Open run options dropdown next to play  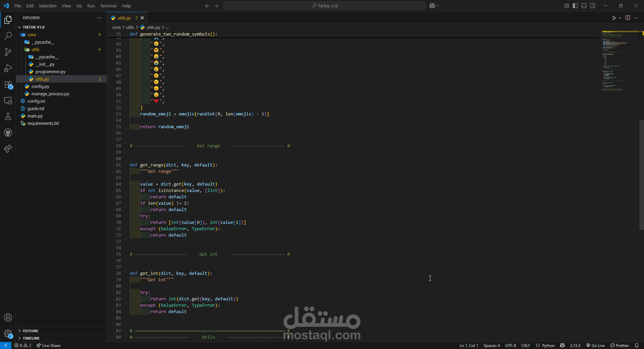620,18
